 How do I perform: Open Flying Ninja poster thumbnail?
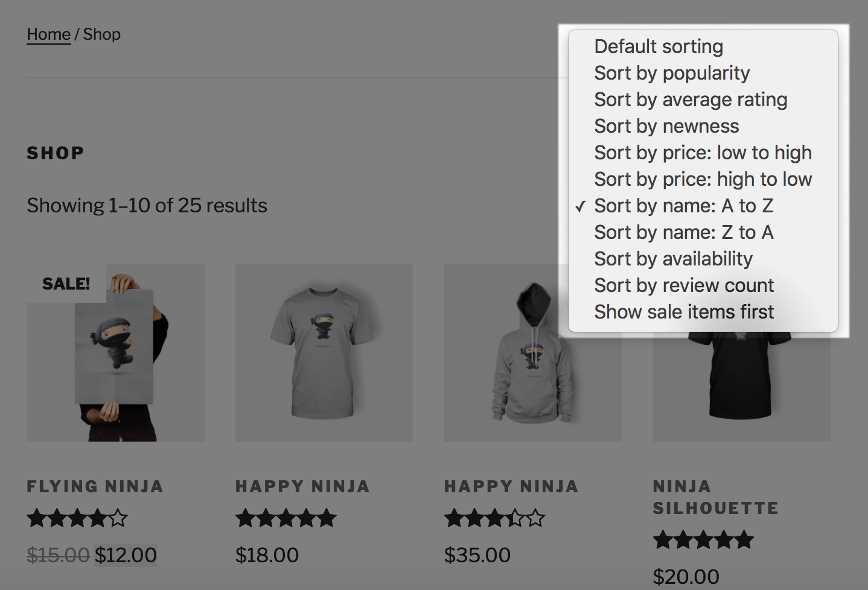coord(116,362)
